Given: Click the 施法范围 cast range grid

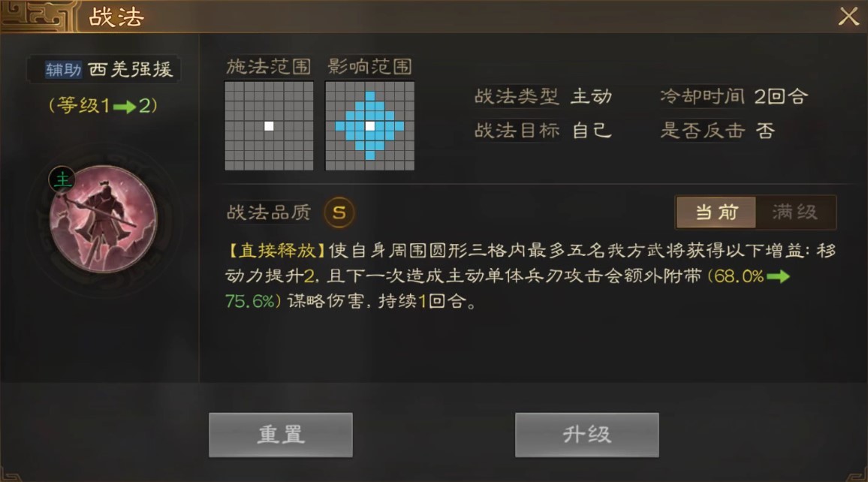Looking at the screenshot, I should point(269,125).
